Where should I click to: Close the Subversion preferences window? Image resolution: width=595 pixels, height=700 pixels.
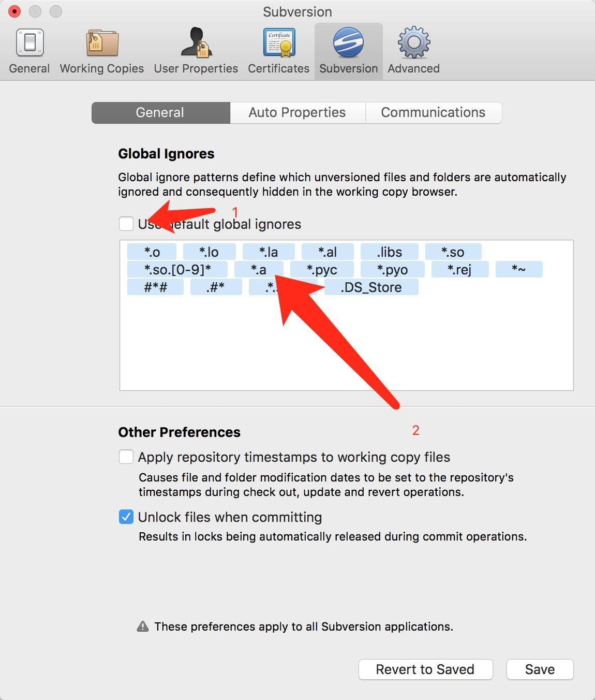pyautogui.click(x=14, y=11)
